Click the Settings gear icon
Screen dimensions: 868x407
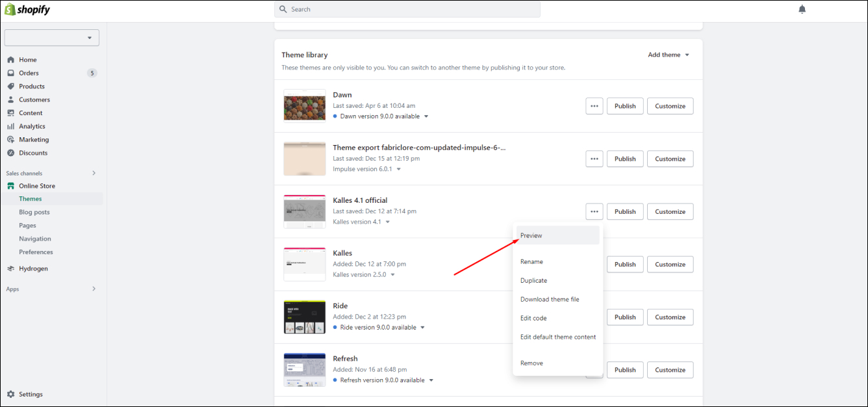coord(11,394)
